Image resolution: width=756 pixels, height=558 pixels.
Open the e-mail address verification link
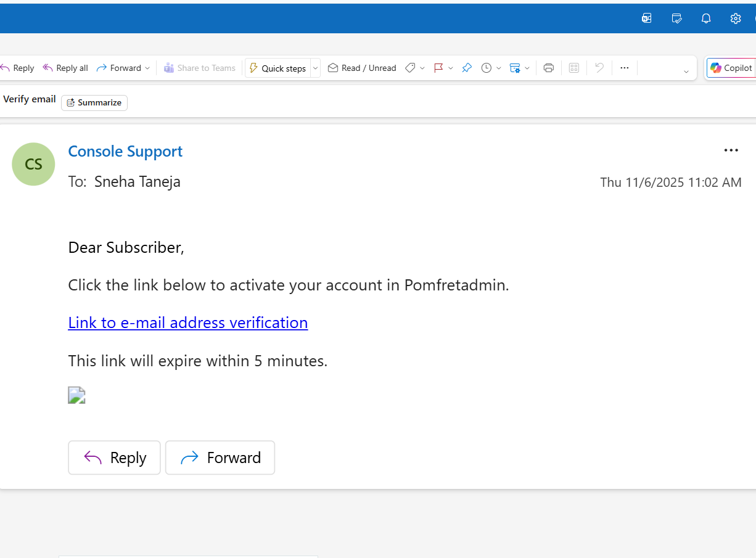click(187, 322)
